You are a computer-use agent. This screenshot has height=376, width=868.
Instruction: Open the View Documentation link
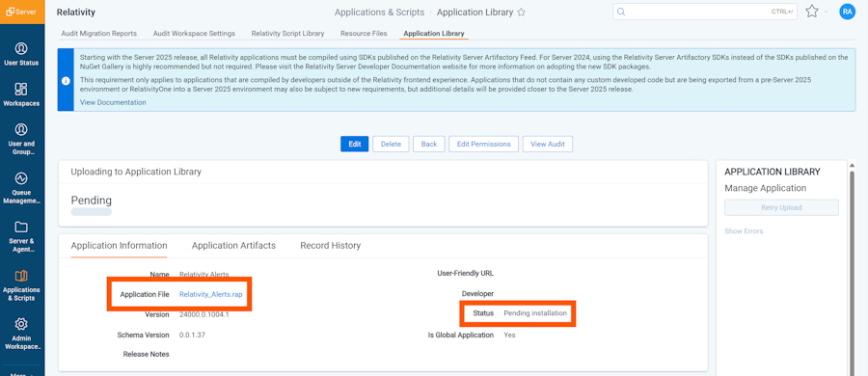113,102
